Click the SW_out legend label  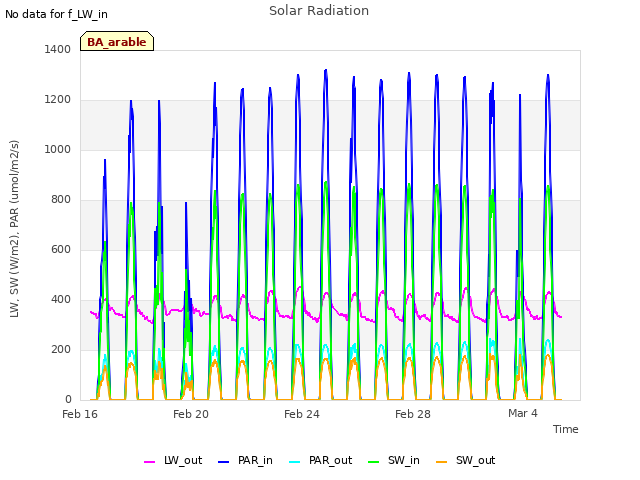476,460
